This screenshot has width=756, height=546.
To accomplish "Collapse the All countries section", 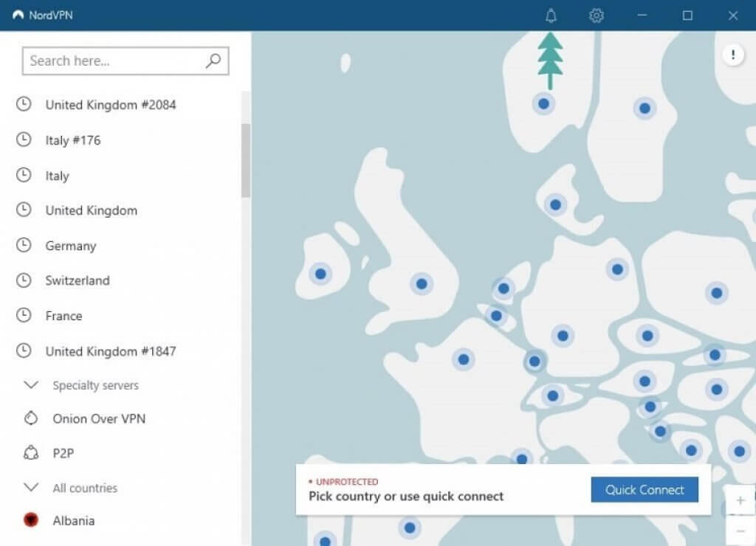I will pyautogui.click(x=31, y=487).
